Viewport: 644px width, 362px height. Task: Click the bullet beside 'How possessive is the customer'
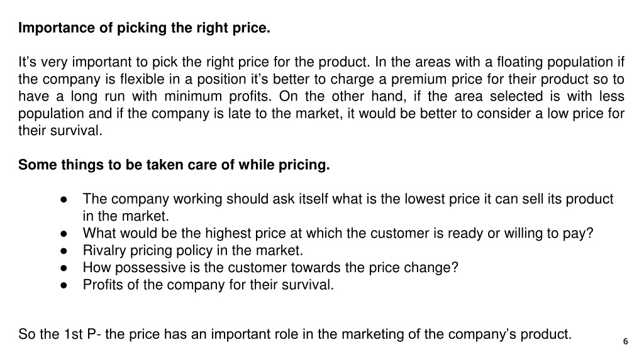click(x=64, y=268)
